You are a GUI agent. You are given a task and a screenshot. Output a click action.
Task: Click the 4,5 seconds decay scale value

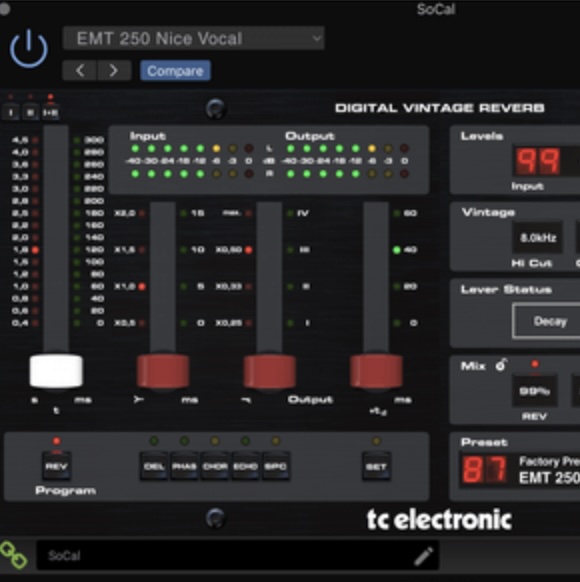coord(20,140)
